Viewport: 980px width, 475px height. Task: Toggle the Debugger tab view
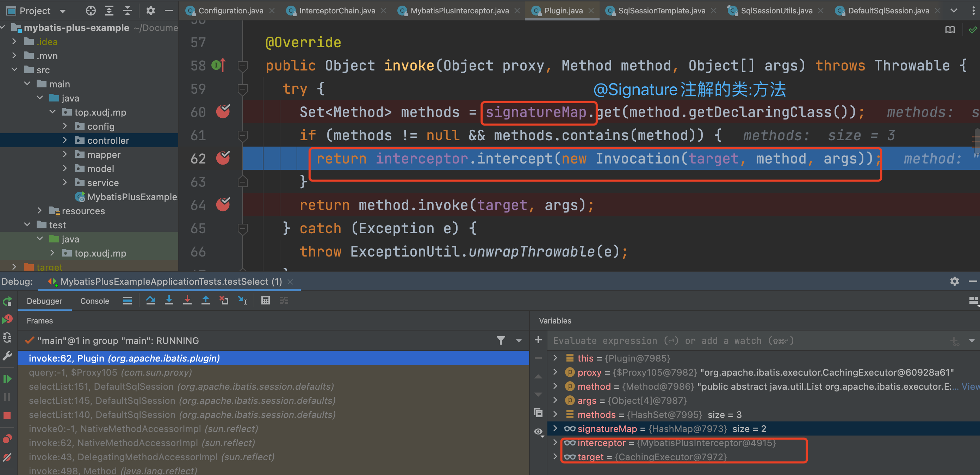(x=44, y=302)
